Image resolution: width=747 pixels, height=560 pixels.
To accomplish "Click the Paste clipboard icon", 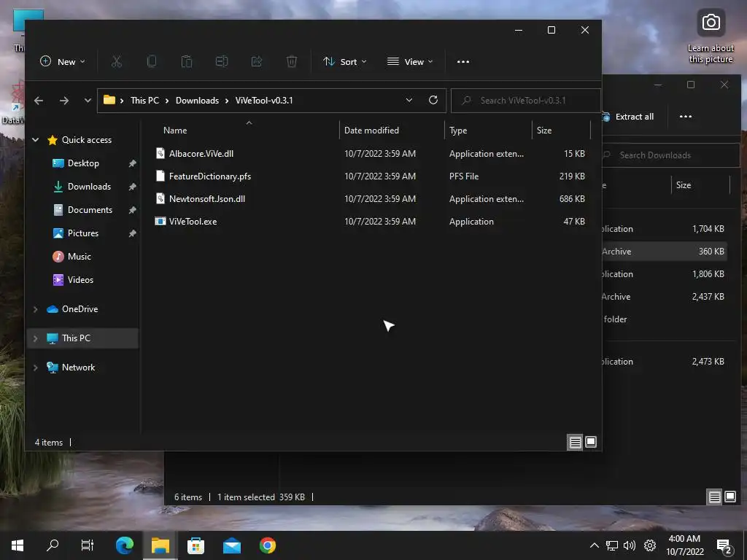I will 187,61.
